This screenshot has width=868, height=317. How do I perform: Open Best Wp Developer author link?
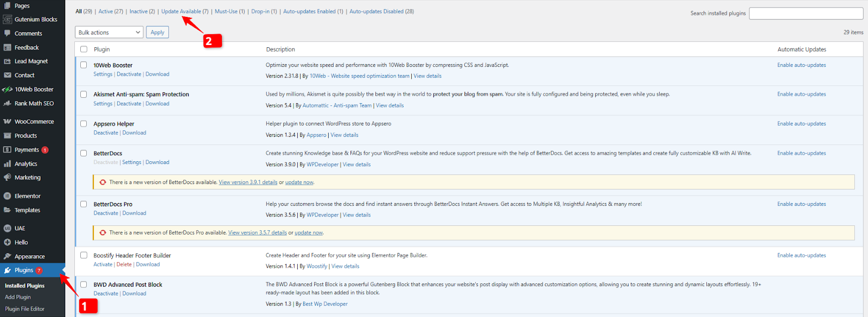[325, 304]
